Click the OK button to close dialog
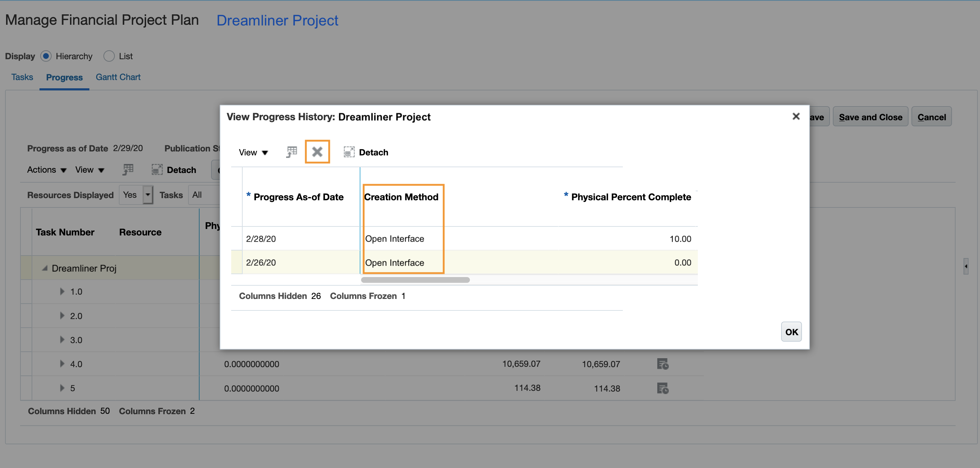This screenshot has width=980, height=468. (x=790, y=331)
